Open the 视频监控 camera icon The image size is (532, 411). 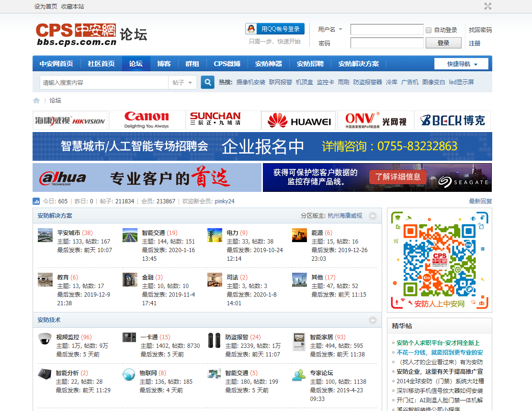[45, 339]
